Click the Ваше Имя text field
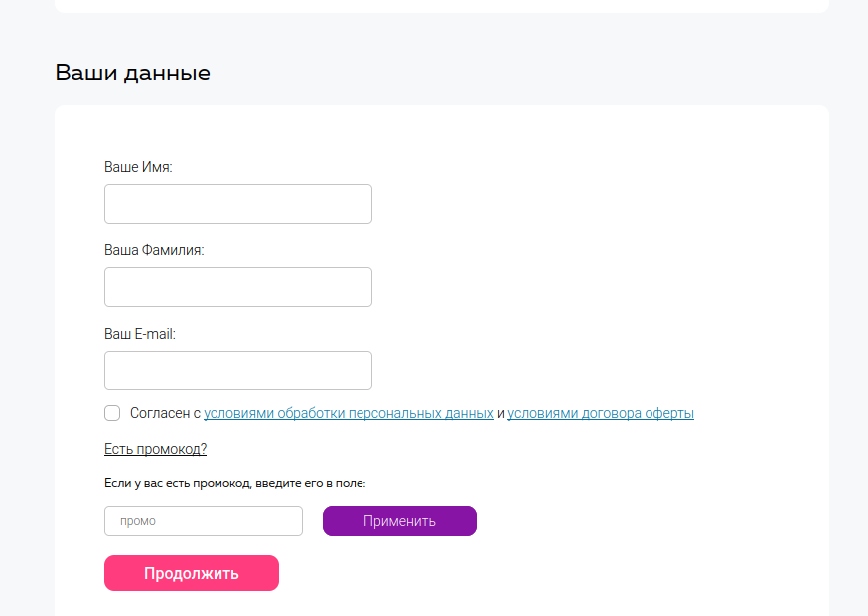Image resolution: width=868 pixels, height=616 pixels. (238, 204)
